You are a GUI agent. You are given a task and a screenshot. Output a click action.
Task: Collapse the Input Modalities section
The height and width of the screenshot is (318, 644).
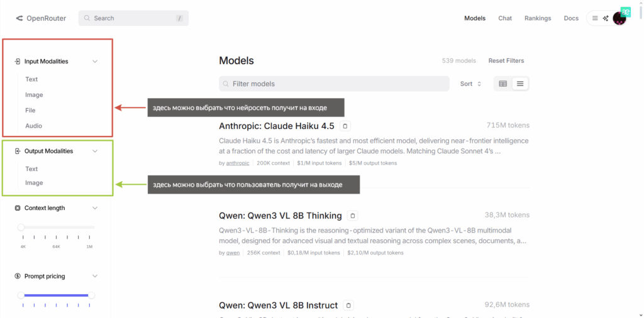95,62
